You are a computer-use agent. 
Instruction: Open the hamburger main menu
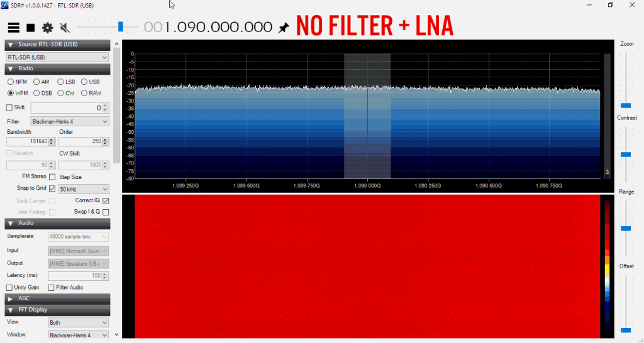click(x=13, y=28)
